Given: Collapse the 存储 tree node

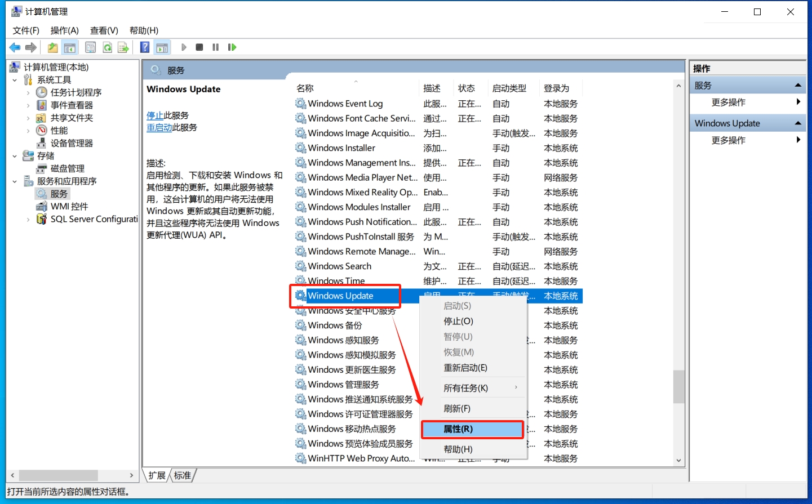Looking at the screenshot, I should pos(15,156).
